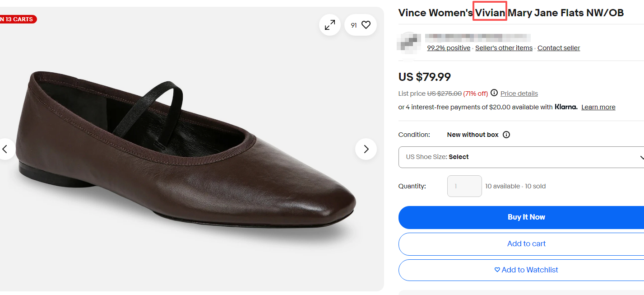Viewport: 644px width, 295px height.
Task: Open the list price info icon
Action: [494, 93]
